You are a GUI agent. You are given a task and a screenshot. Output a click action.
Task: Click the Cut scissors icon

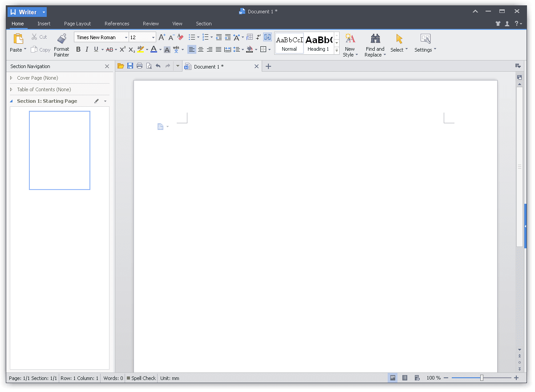pos(34,37)
